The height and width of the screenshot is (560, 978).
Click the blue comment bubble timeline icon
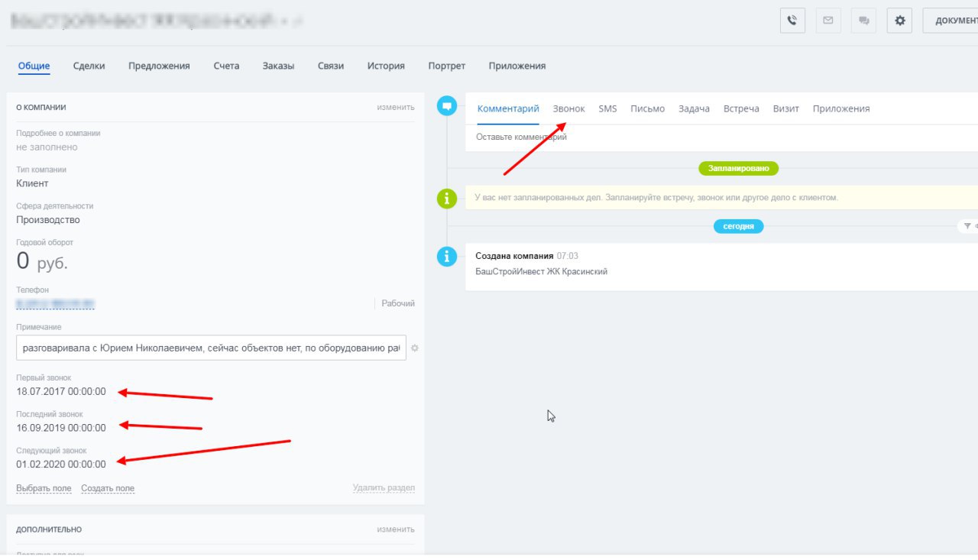tap(446, 105)
